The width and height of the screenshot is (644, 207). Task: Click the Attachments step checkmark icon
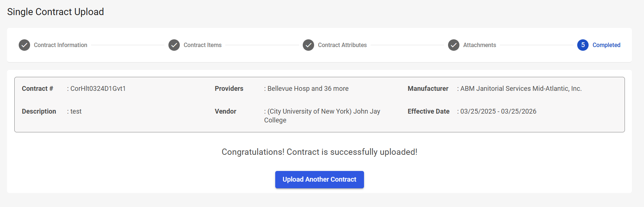coord(454,45)
